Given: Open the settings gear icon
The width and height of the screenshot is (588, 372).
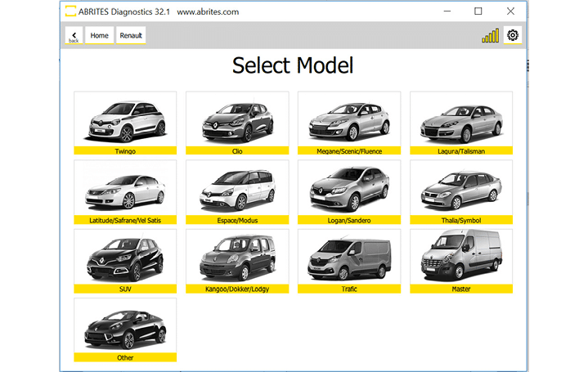Looking at the screenshot, I should (x=513, y=35).
